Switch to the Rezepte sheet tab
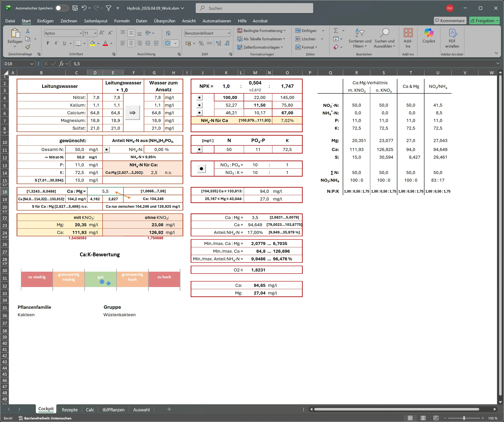The image size is (504, 422). (x=70, y=409)
